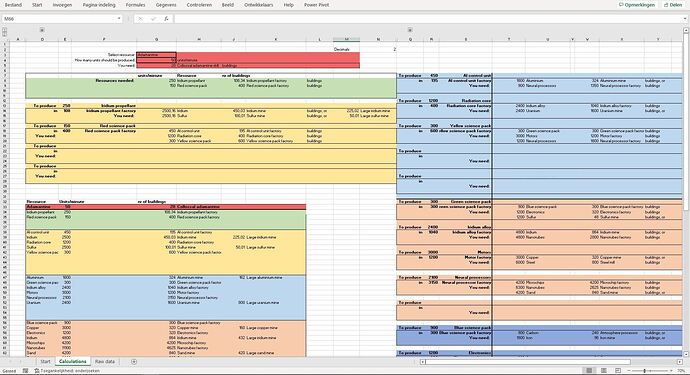Click the Delen share button

pyautogui.click(x=673, y=5)
